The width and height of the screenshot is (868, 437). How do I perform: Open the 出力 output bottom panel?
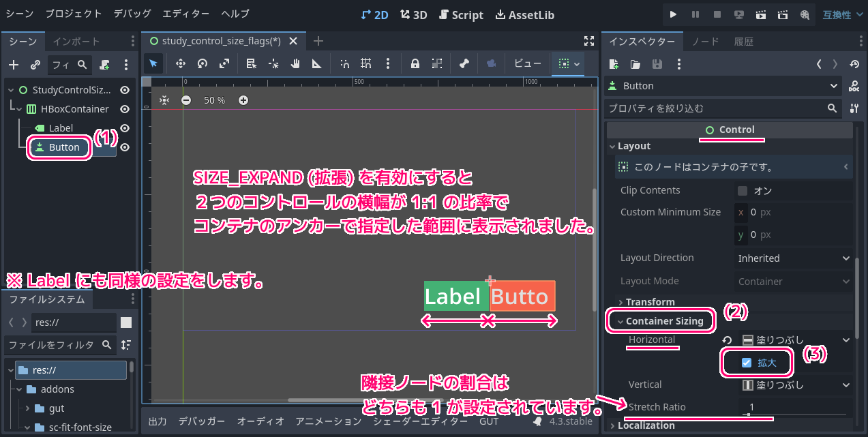coord(158,421)
